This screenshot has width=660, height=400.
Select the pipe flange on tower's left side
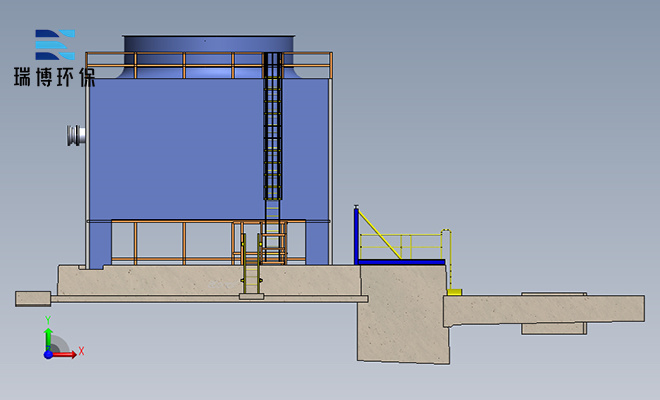(74, 136)
